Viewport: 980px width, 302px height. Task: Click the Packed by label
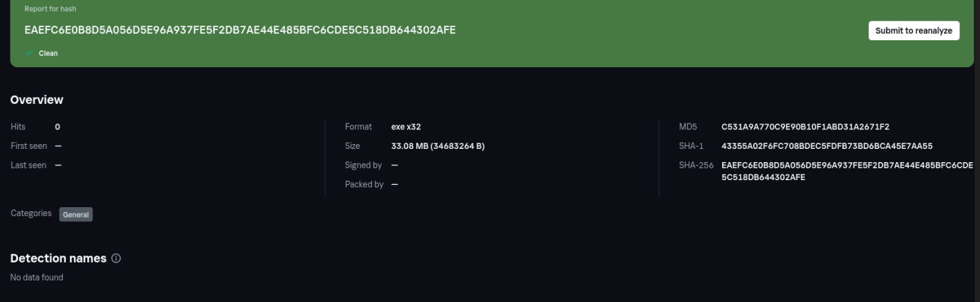tap(364, 184)
